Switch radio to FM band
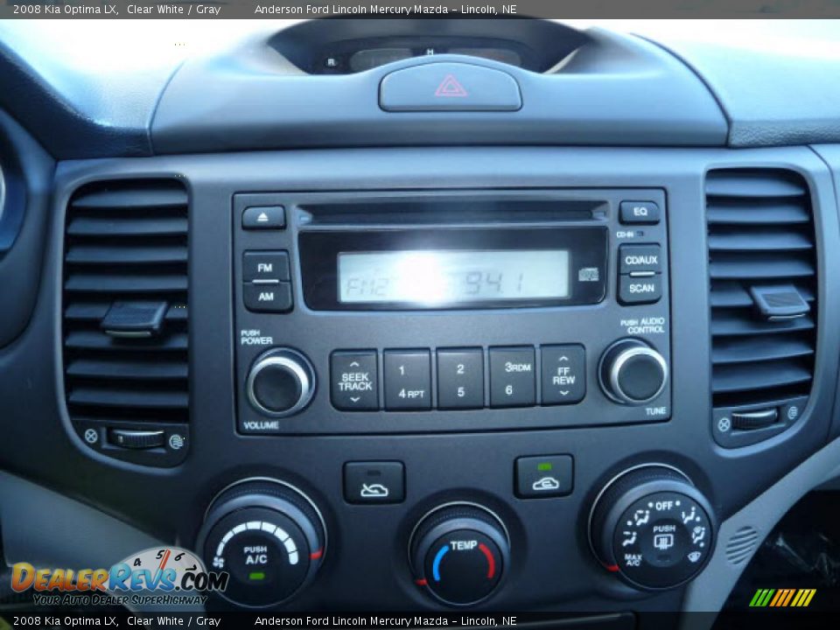Screen dimensions: 840x630 [266, 266]
